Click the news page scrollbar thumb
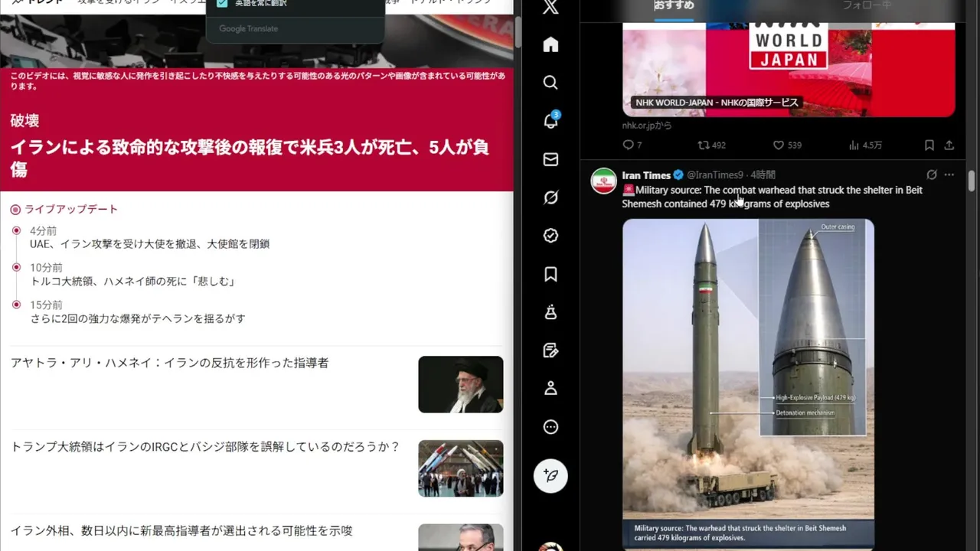The height and width of the screenshot is (551, 980). click(x=518, y=31)
